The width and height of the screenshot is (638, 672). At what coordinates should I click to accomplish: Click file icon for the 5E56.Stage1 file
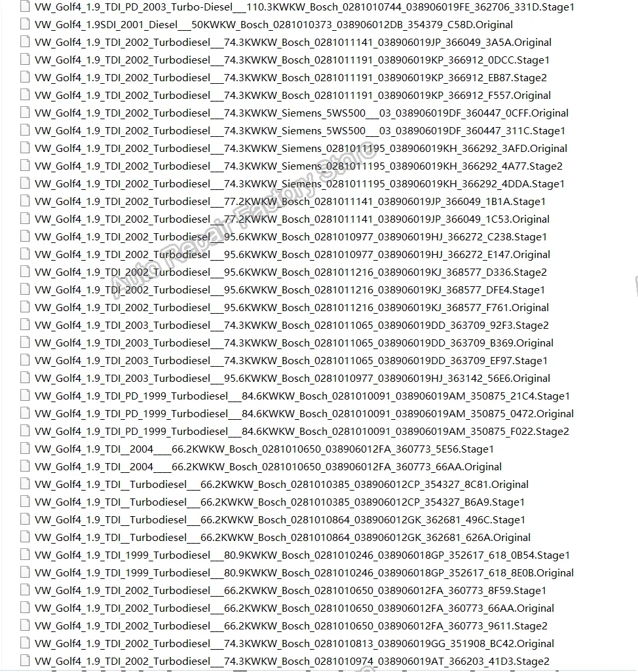pyautogui.click(x=25, y=449)
